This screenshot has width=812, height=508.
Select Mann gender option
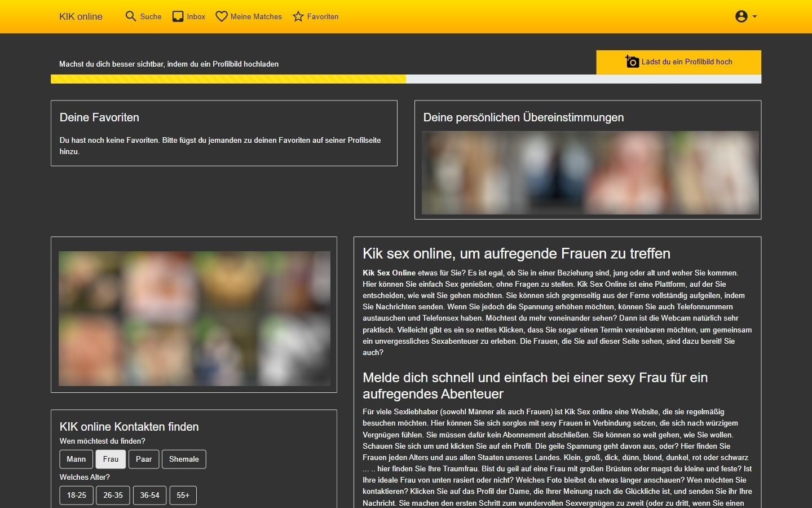coord(76,459)
